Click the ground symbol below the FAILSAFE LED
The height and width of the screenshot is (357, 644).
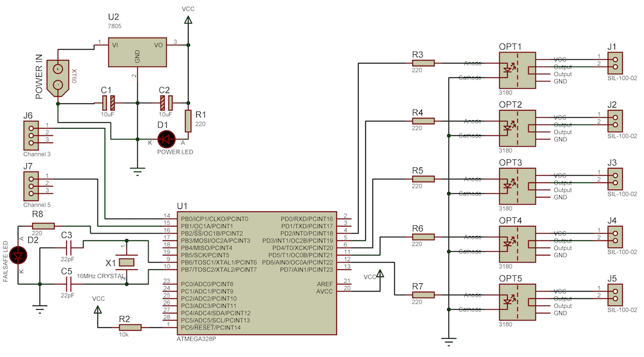[x=40, y=309]
